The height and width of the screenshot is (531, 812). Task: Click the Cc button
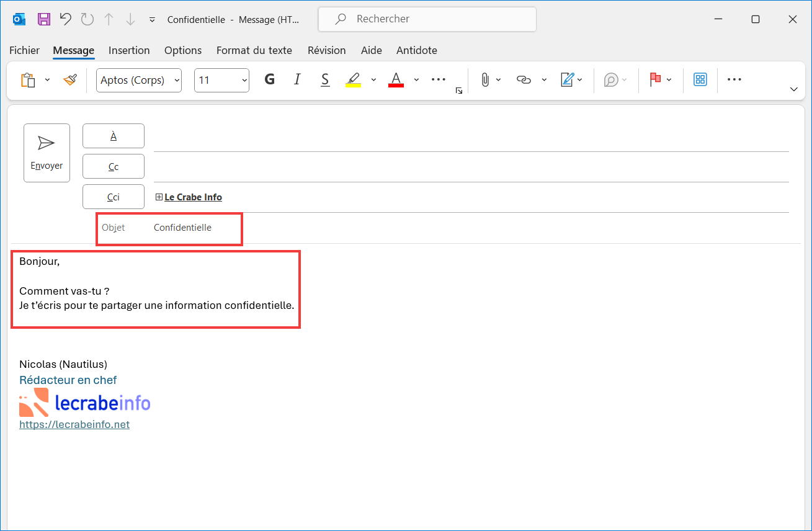(x=114, y=166)
